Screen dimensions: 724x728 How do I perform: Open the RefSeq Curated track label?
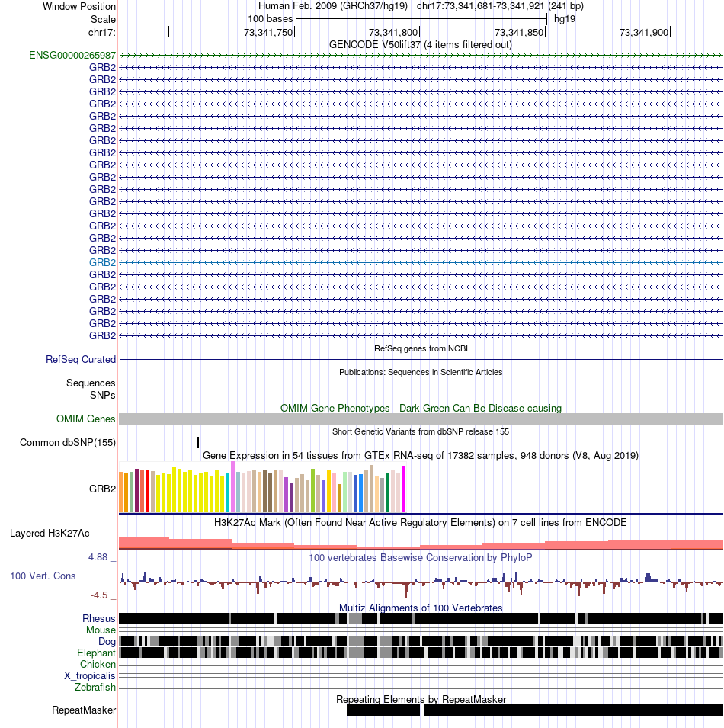[81, 359]
